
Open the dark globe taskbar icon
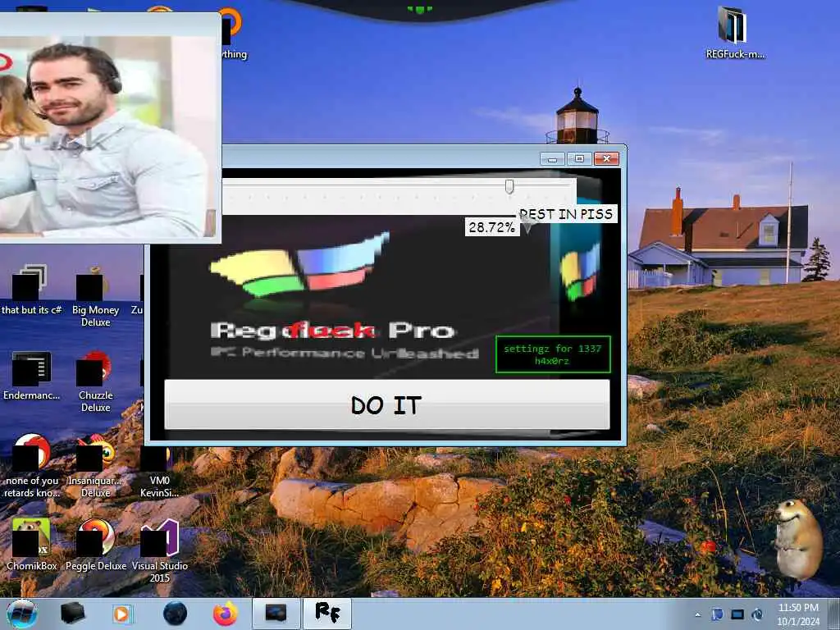click(176, 614)
